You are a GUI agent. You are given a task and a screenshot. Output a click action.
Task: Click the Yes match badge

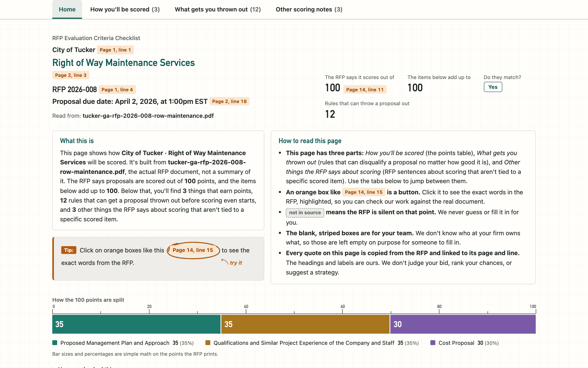click(x=493, y=87)
